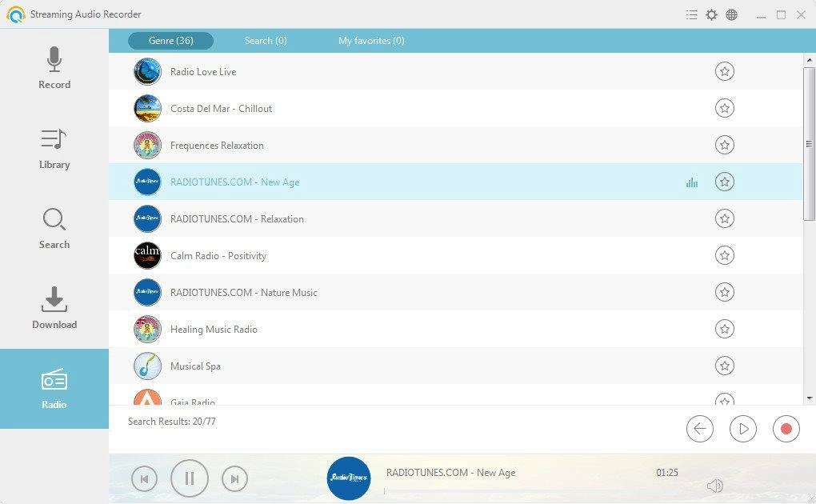
Task: Favorite RADIOTUNES.COM - New Age in list
Action: coord(725,182)
